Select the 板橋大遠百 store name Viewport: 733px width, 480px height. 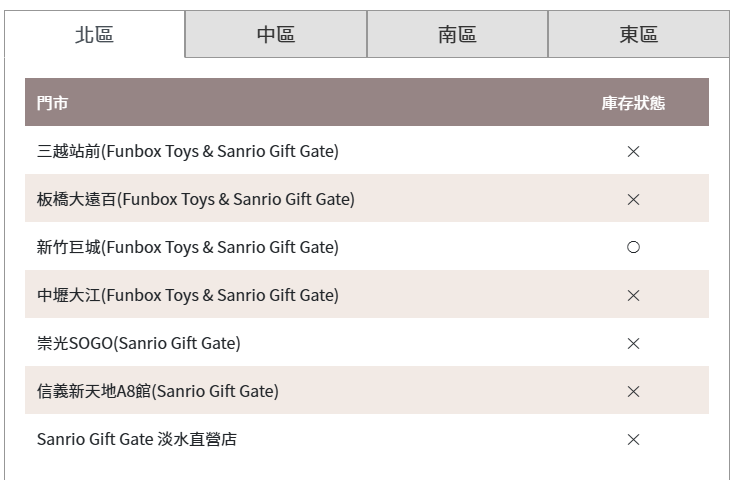pyautogui.click(x=196, y=200)
